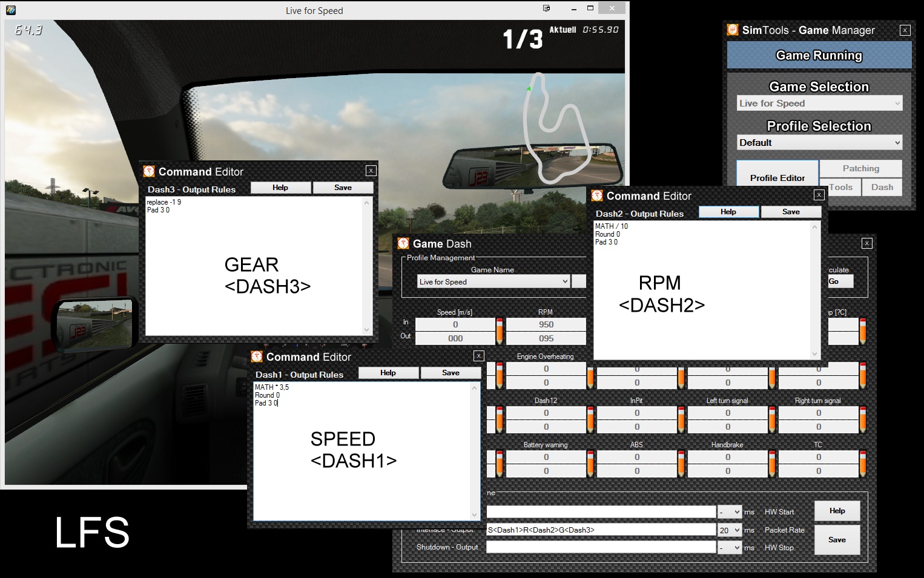924x578 pixels.
Task: Click the Speed Out value 000
Action: point(455,338)
